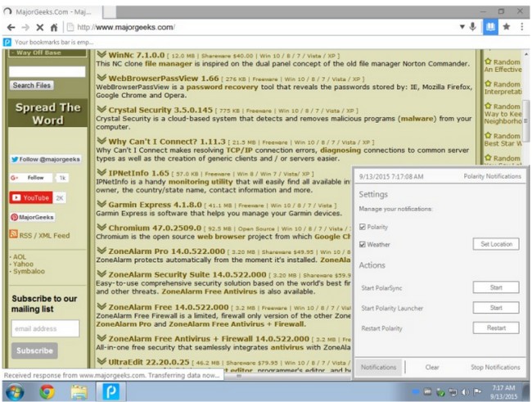This screenshot has width=532, height=402.
Task: Click the Polarity bookmarks bar icon
Action: click(x=7, y=42)
